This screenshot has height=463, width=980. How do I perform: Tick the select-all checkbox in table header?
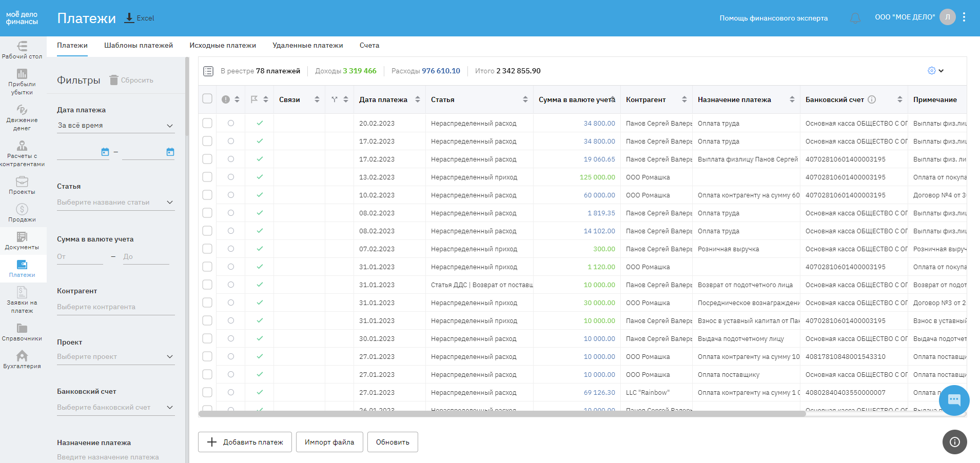coord(207,99)
